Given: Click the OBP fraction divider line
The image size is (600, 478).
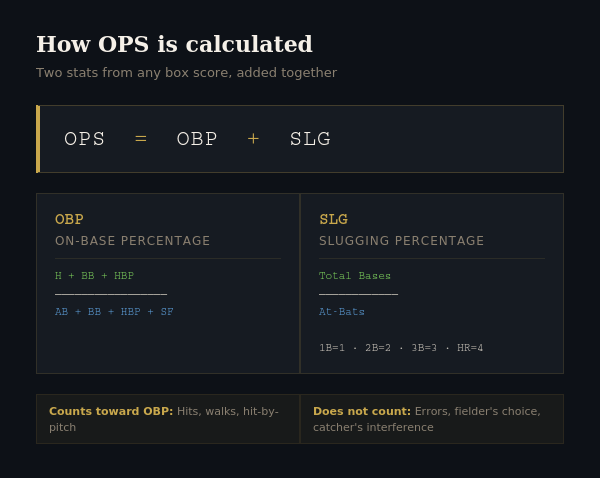Looking at the screenshot, I should tap(111, 294).
